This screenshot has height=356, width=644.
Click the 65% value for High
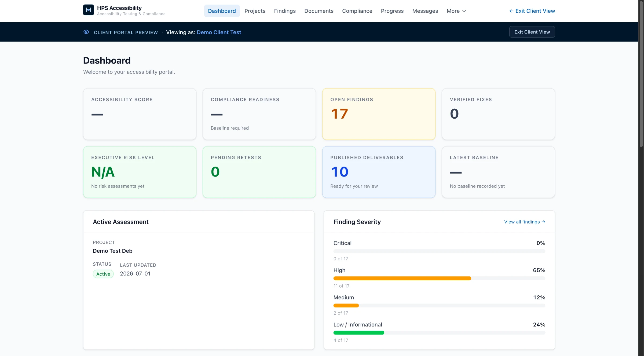pyautogui.click(x=539, y=270)
